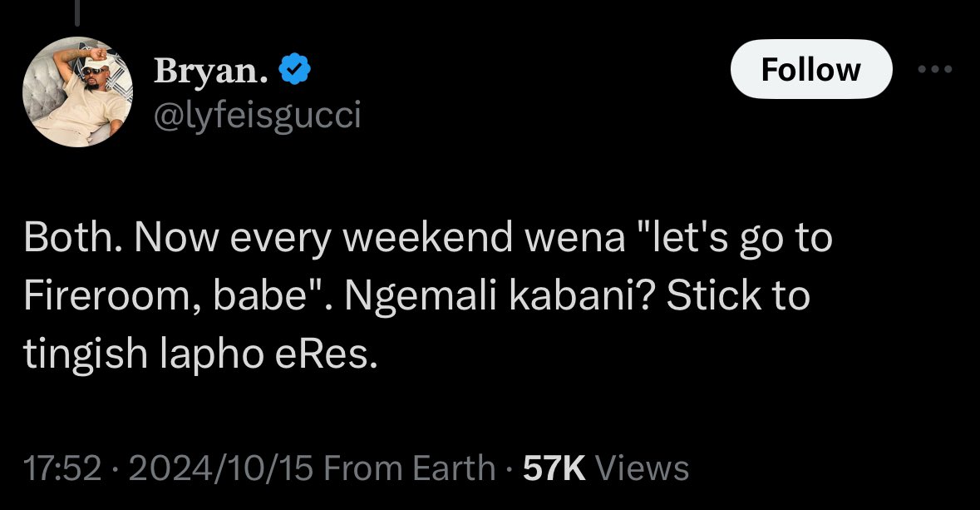
Task: Open Bryan's profile picture
Action: point(77,92)
